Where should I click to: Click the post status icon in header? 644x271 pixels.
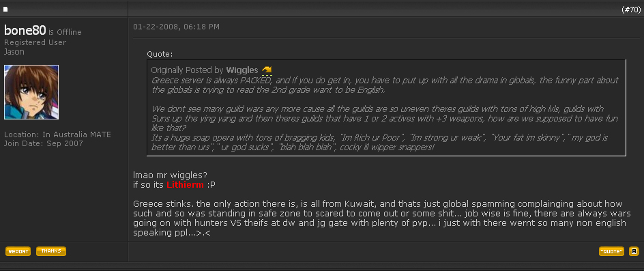pyautogui.click(x=5, y=9)
